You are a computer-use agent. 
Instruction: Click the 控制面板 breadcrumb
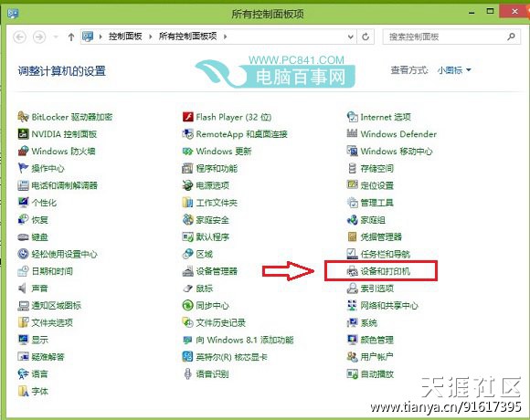pyautogui.click(x=125, y=37)
